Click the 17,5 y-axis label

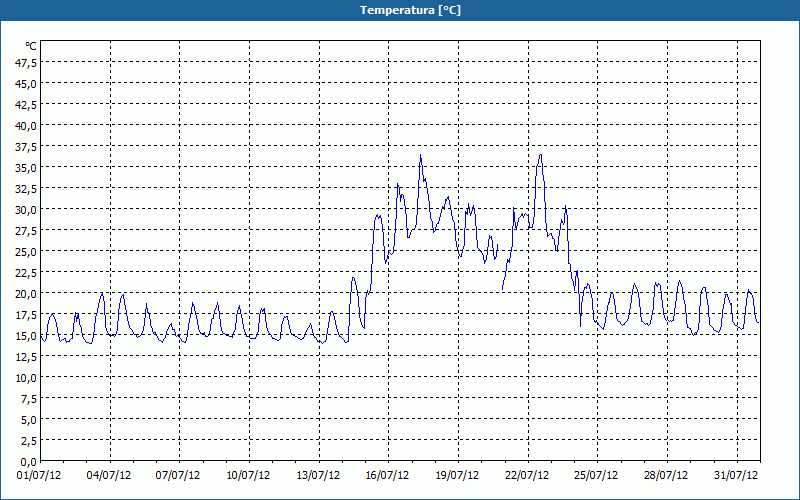26,315
